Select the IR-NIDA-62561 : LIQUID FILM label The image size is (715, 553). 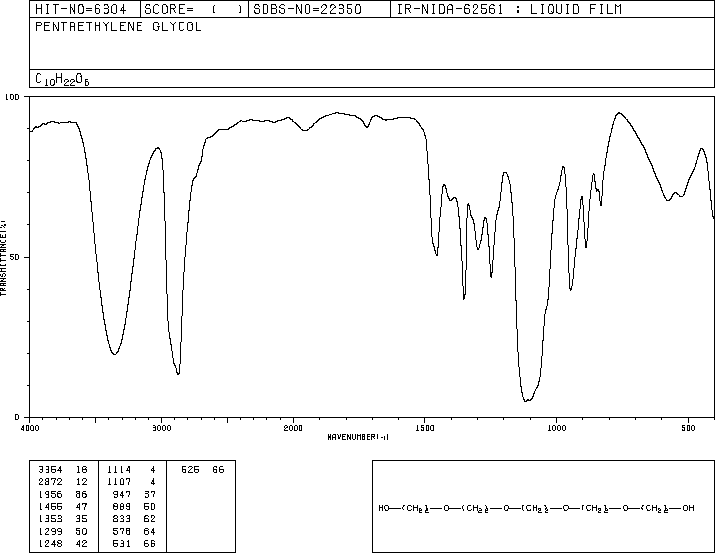click(509, 9)
